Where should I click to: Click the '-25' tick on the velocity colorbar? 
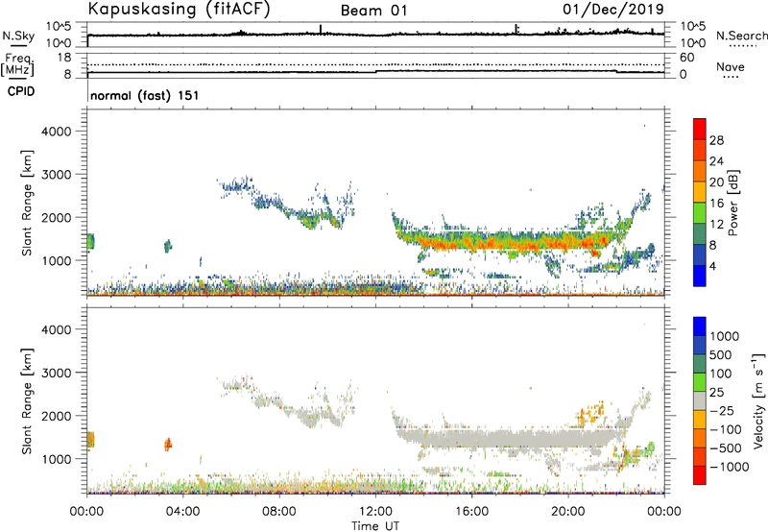click(x=722, y=411)
